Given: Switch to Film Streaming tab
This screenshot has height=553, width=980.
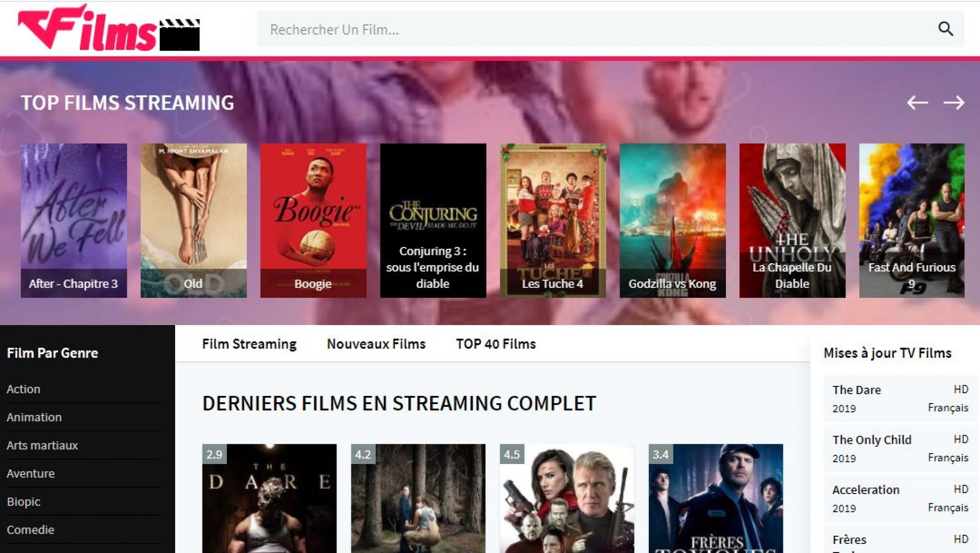Looking at the screenshot, I should pos(249,344).
